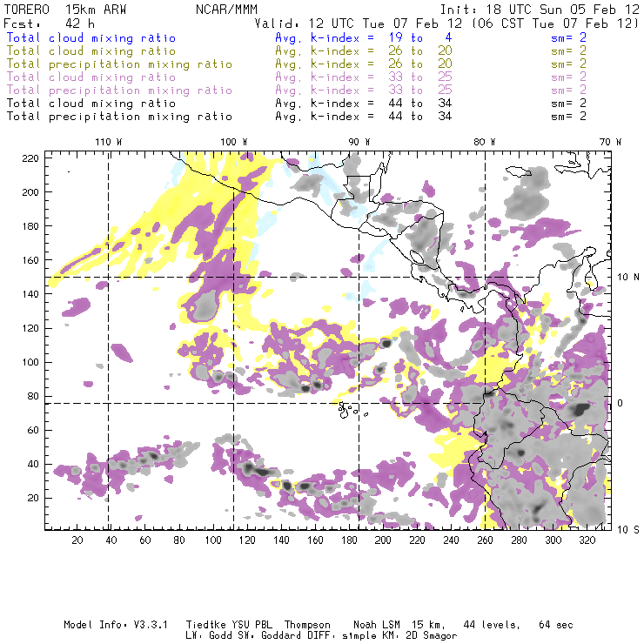Click the "20" tick on the horizontal axis

pyautogui.click(x=77, y=540)
